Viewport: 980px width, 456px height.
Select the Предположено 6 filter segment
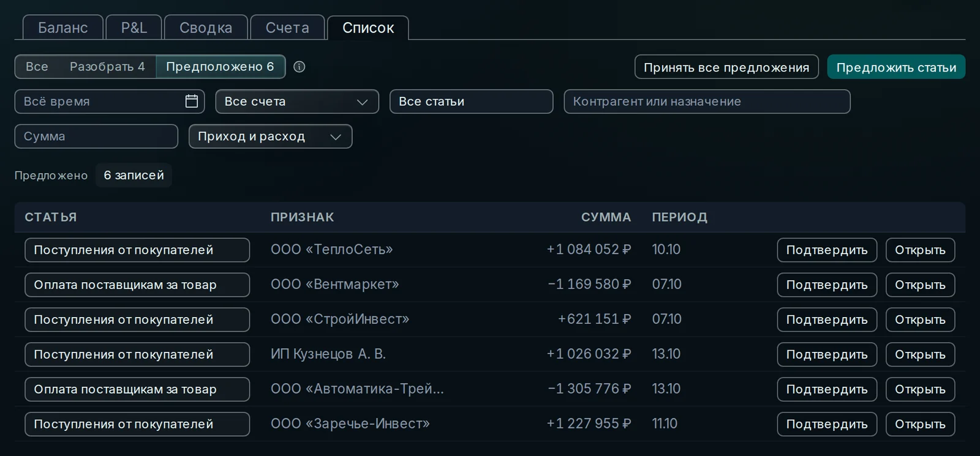click(x=220, y=67)
